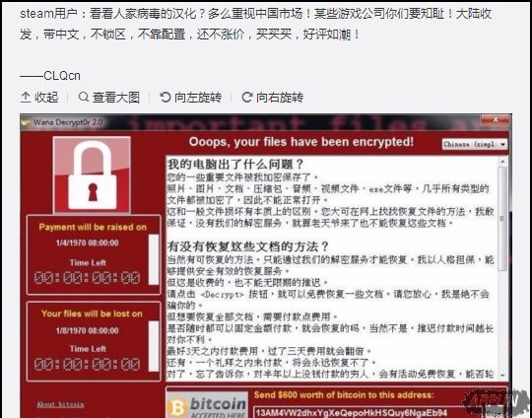Open the About bitcoin link
The width and height of the screenshot is (532, 418).
(x=60, y=404)
